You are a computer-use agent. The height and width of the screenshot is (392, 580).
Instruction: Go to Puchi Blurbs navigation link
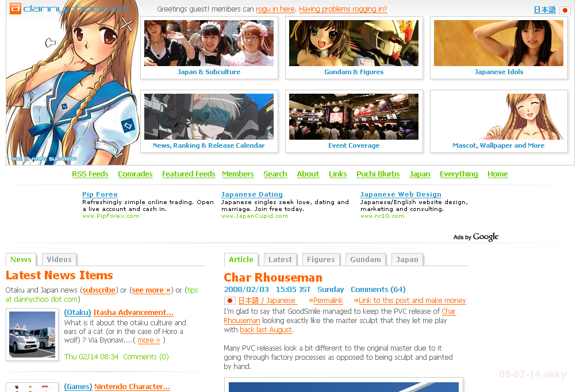pyautogui.click(x=378, y=174)
